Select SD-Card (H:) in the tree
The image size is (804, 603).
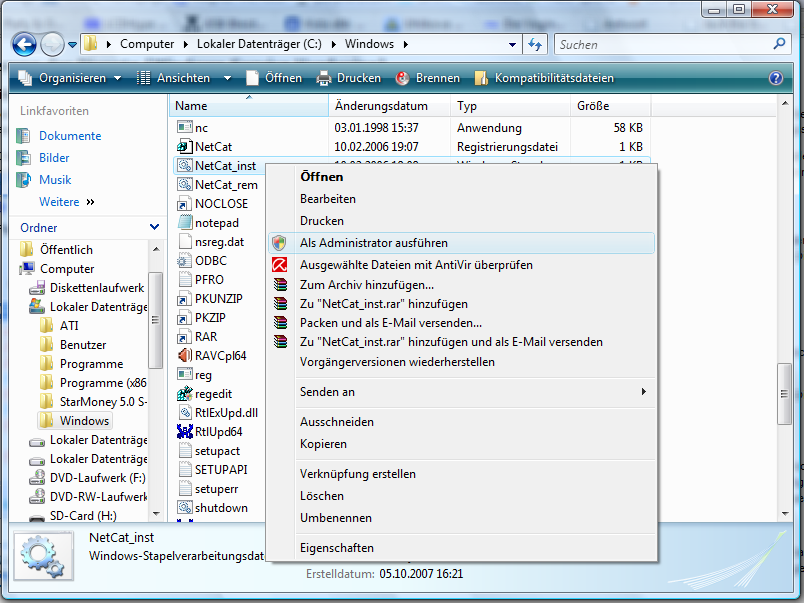pyautogui.click(x=83, y=516)
